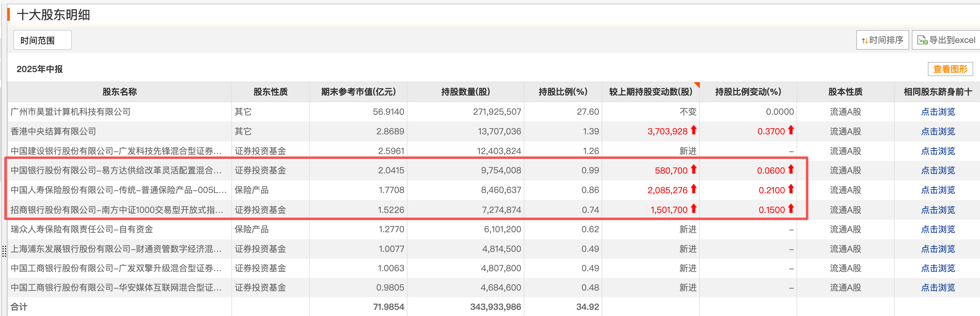Click the Excel icon on export button
The width and height of the screenshot is (980, 316).
922,40
